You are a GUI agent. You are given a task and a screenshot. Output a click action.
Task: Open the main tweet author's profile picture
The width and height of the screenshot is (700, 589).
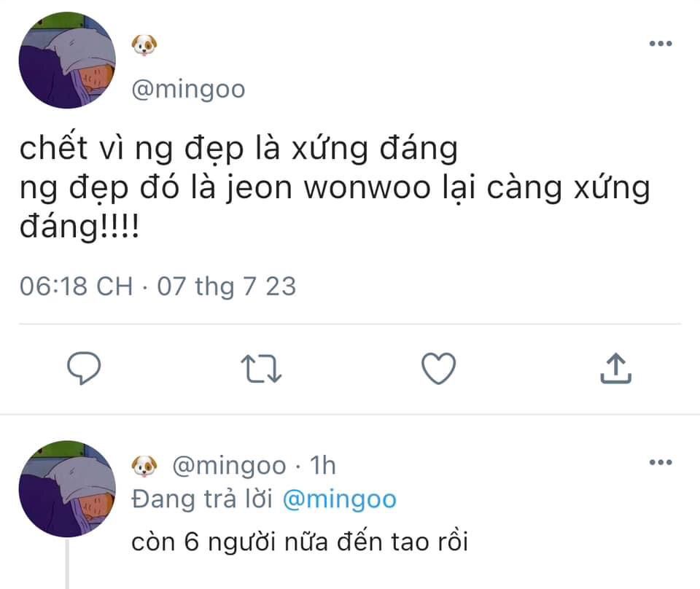67,61
